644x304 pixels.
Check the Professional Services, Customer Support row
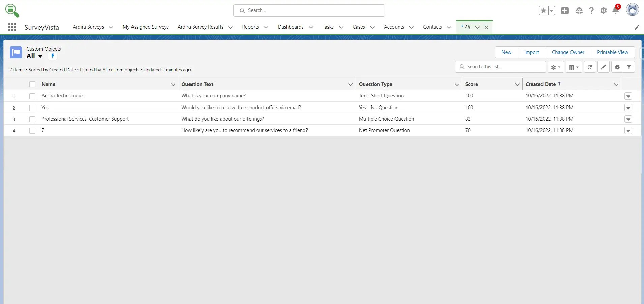32,119
